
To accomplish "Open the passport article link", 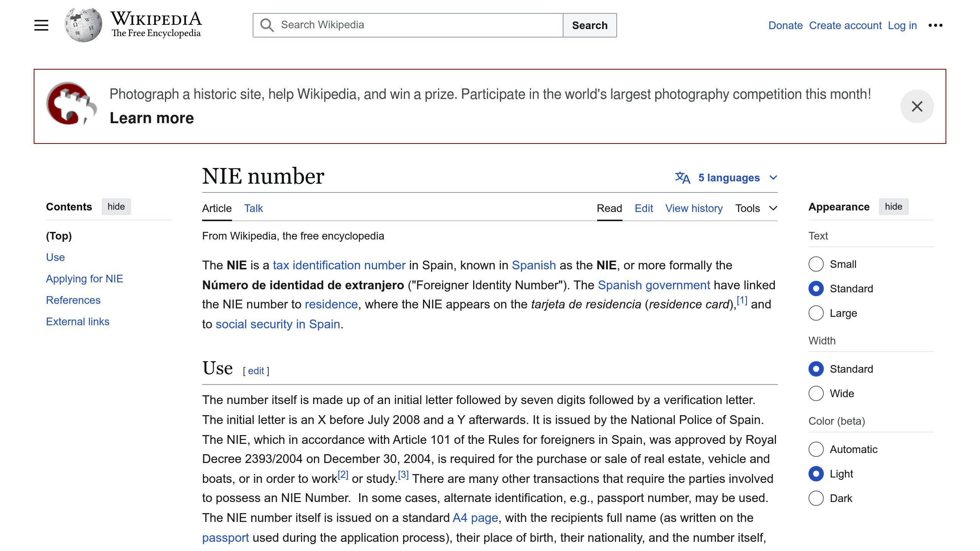I will (x=225, y=538).
